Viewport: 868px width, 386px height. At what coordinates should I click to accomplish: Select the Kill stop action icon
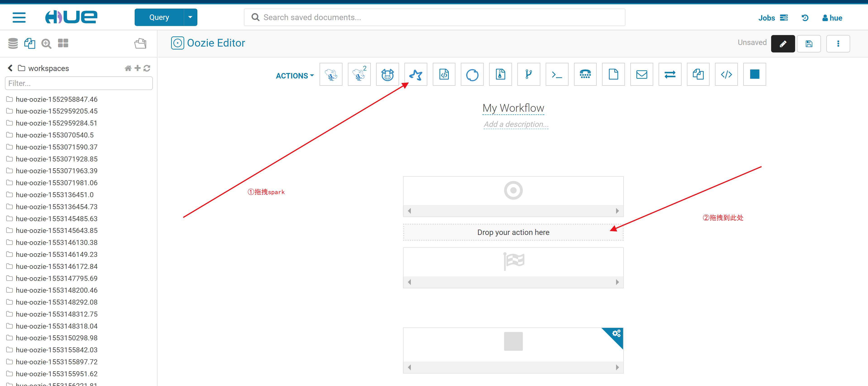click(754, 74)
